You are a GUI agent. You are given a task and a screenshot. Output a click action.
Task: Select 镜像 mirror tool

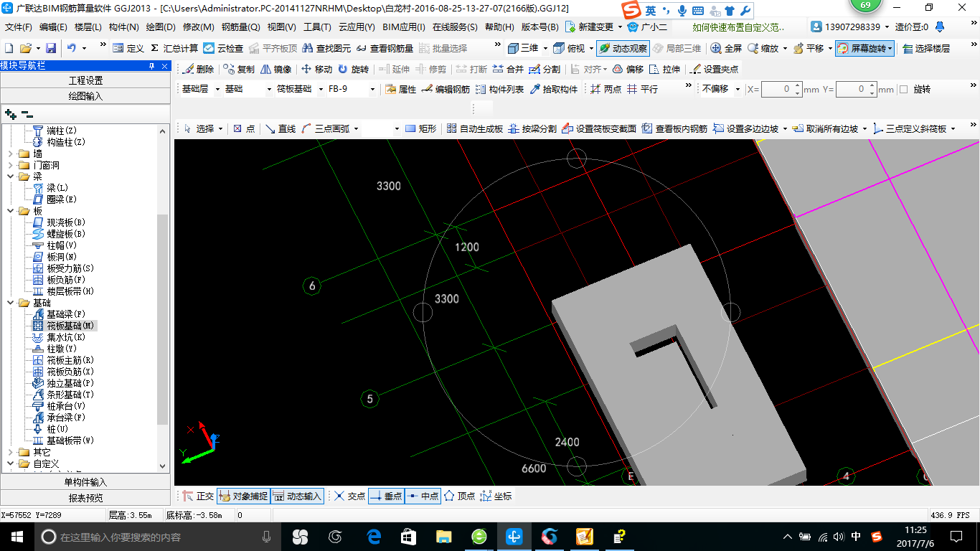click(x=275, y=69)
